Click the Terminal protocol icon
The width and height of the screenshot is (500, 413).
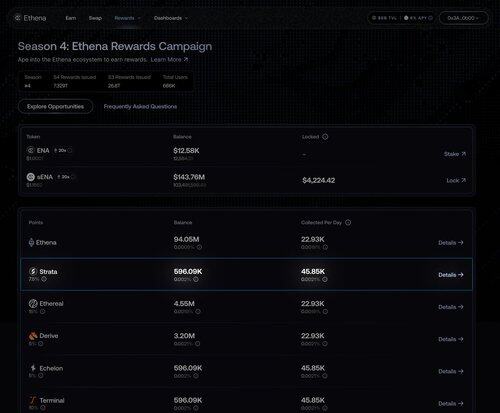pyautogui.click(x=33, y=400)
